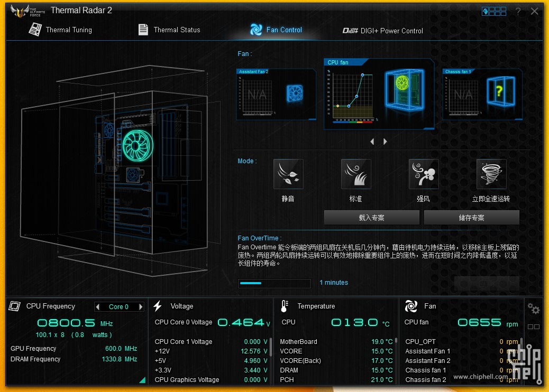This screenshot has height=392, width=549.
Task: Show the next fan with the carousel right arrow
Action: pos(385,142)
